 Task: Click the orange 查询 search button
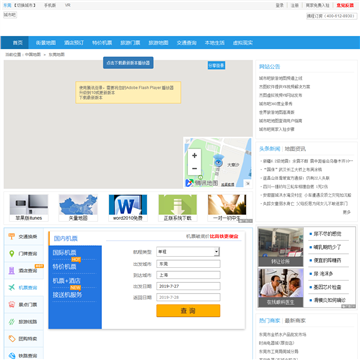pos(188,311)
